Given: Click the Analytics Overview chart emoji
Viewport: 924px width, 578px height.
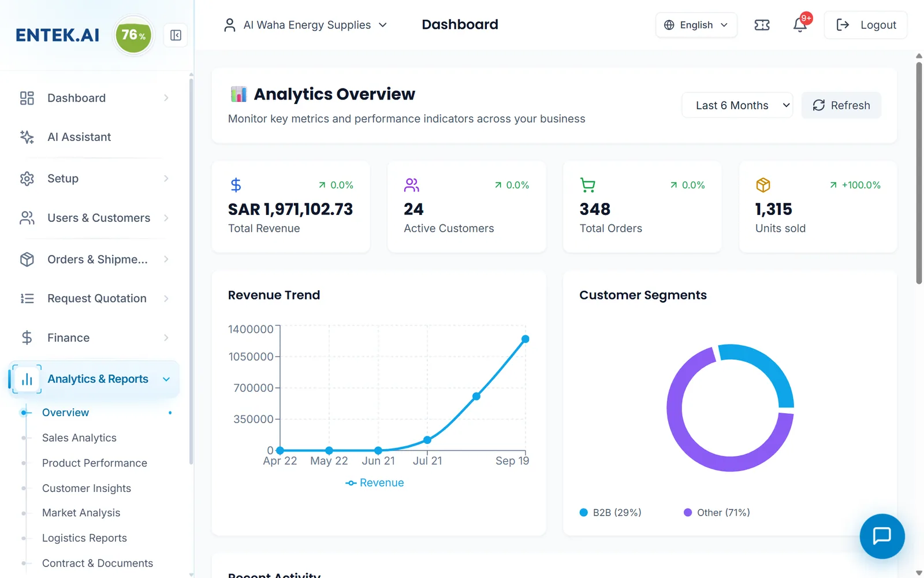Looking at the screenshot, I should click(239, 94).
